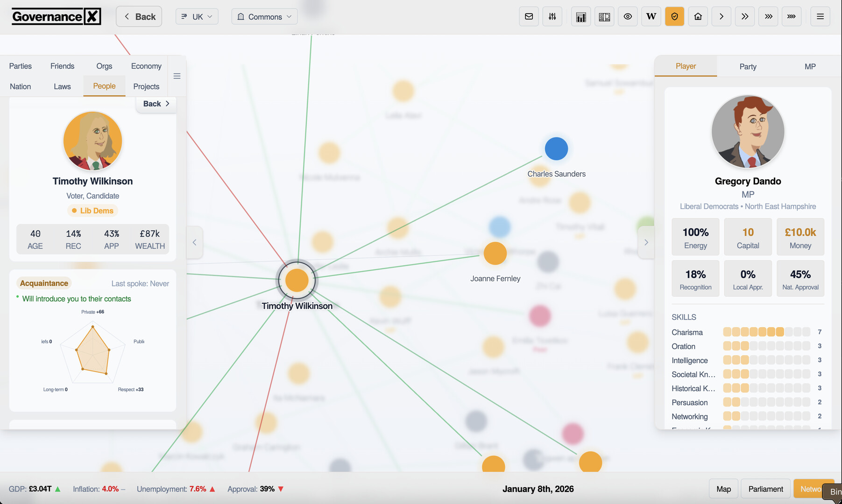842x504 pixels.
Task: Toggle the eye visibility icon
Action: point(628,16)
